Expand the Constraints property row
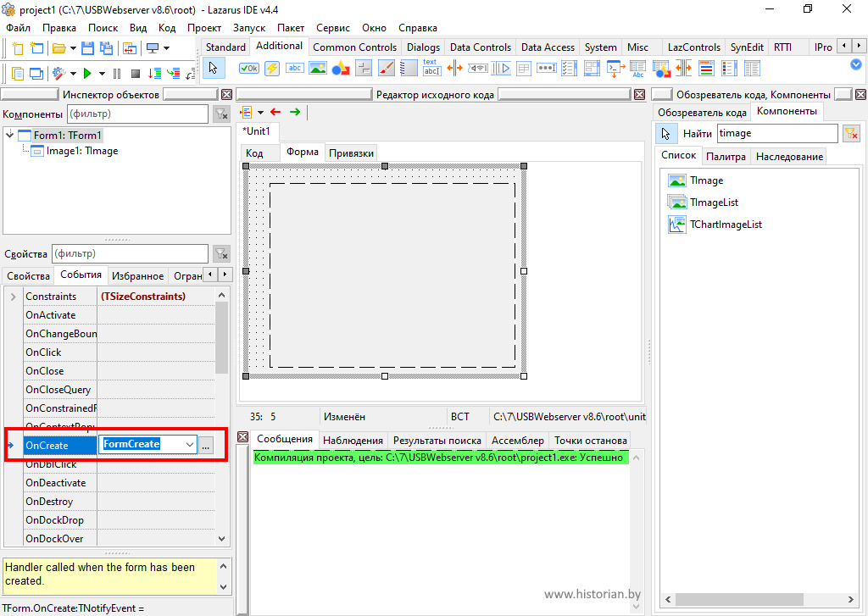 click(13, 297)
